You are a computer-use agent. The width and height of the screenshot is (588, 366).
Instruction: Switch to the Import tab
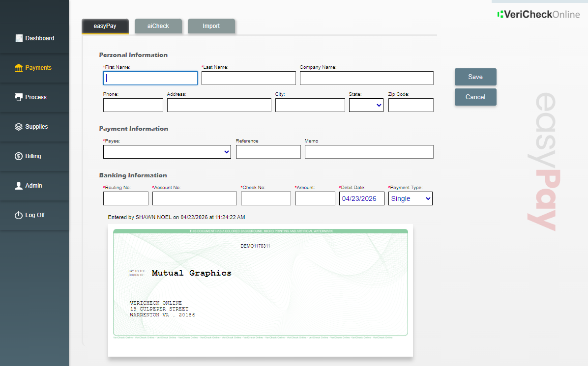click(x=211, y=26)
